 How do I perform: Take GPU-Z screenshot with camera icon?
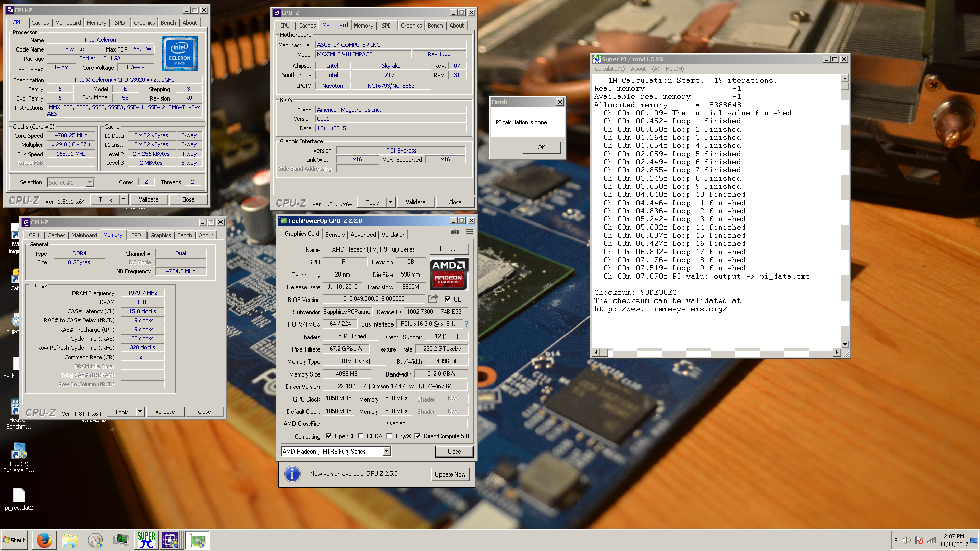(455, 232)
